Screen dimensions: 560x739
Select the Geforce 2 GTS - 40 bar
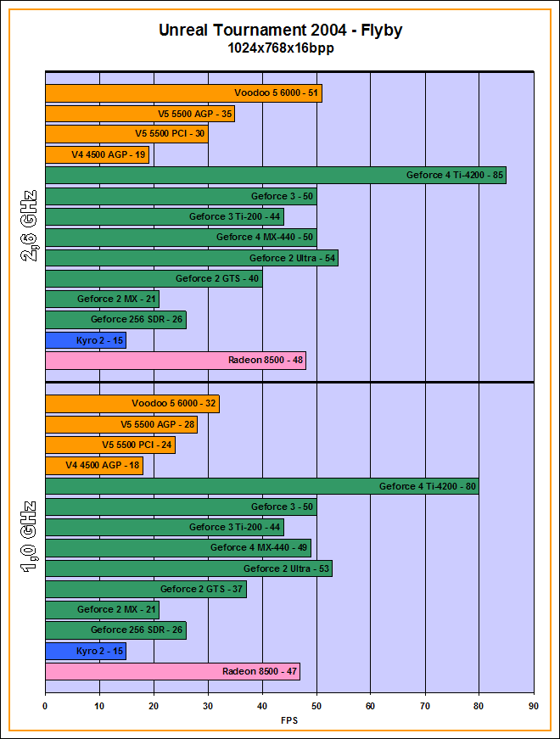pyautogui.click(x=153, y=278)
